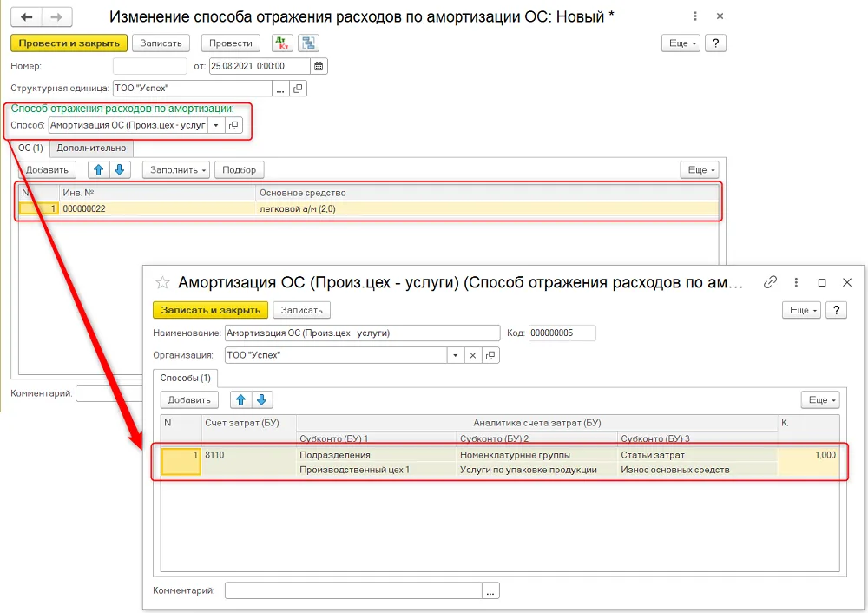Open ellipsis selector for Структурная единица
Viewport: 868px width, 613px height.
pyautogui.click(x=280, y=88)
